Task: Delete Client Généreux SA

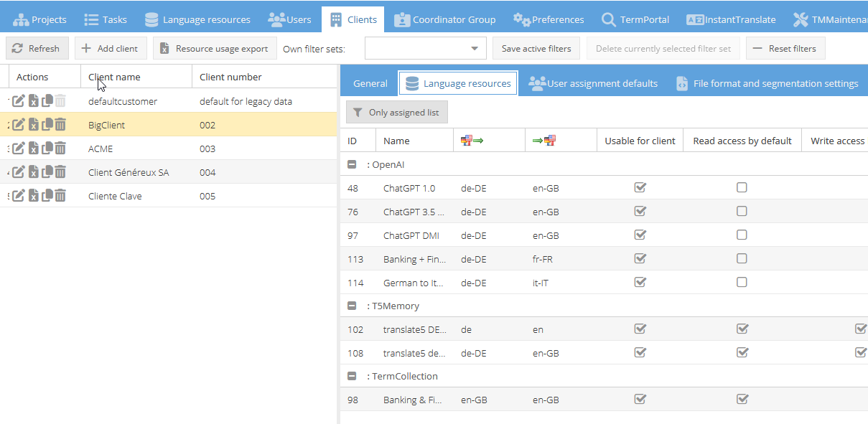Action: pyautogui.click(x=60, y=172)
